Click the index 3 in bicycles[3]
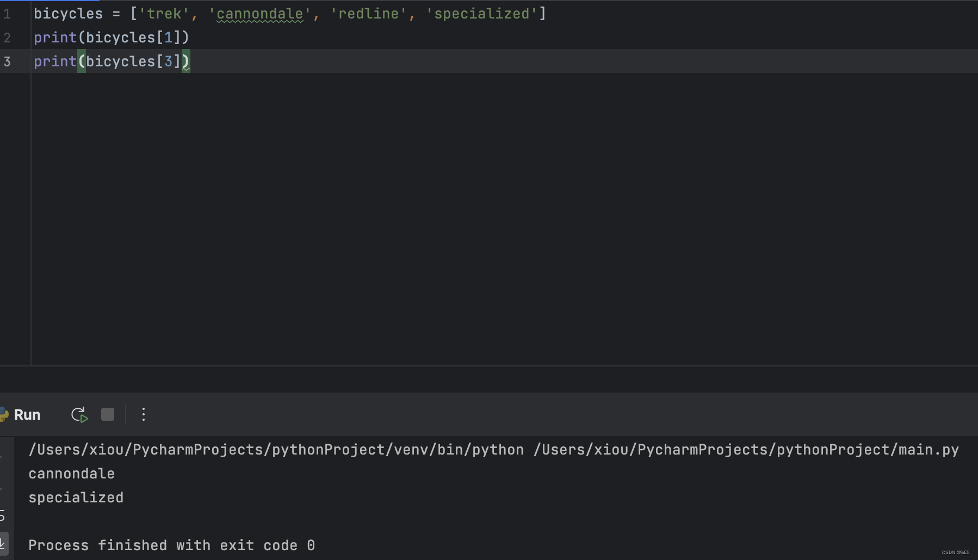Screen dimensions: 978x560 [168, 61]
